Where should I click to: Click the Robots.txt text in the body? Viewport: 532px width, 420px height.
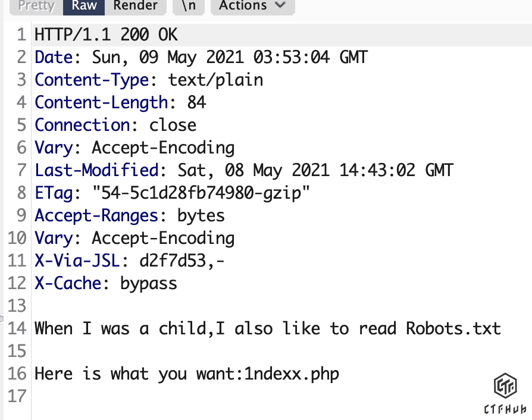click(453, 328)
